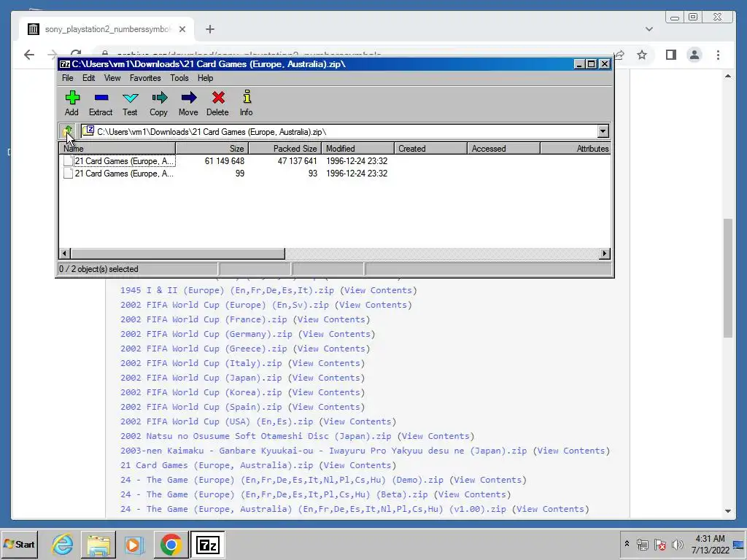Sort by the Accessed column header
Screen dimensions: 747x560
tap(503, 149)
